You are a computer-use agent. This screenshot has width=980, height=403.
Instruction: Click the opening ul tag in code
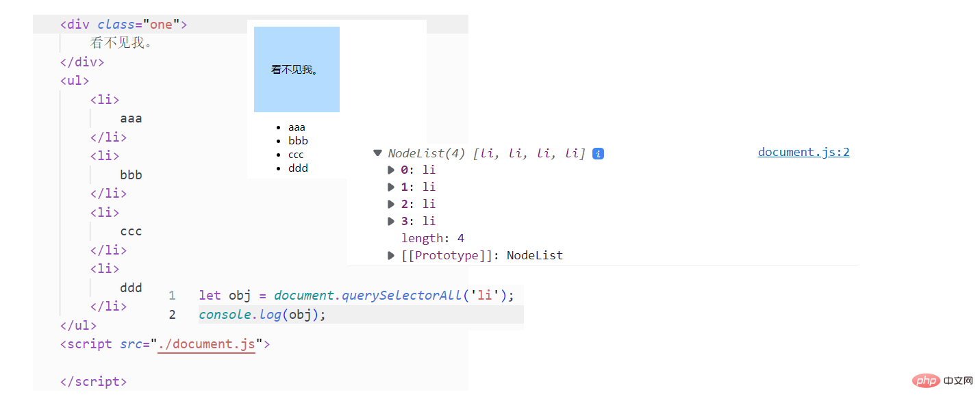75,80
